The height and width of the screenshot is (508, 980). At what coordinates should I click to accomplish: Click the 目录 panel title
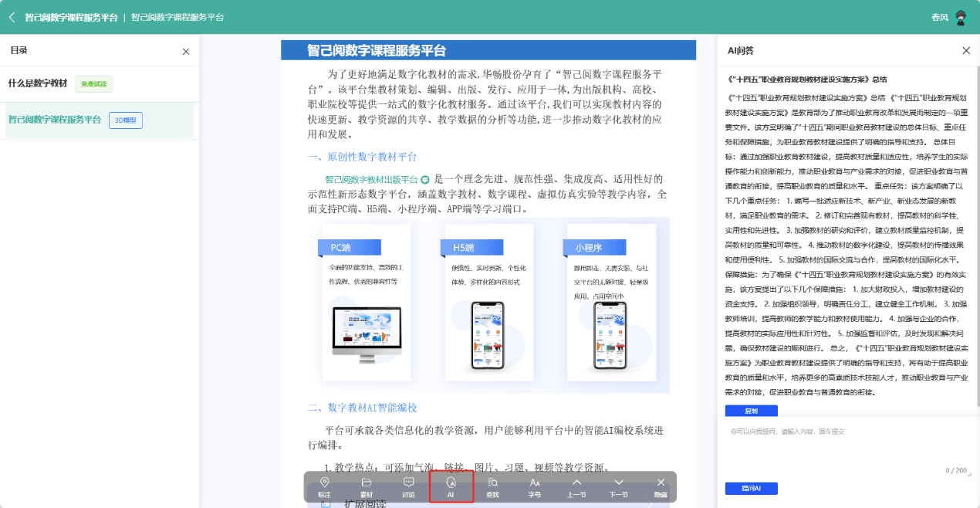19,51
